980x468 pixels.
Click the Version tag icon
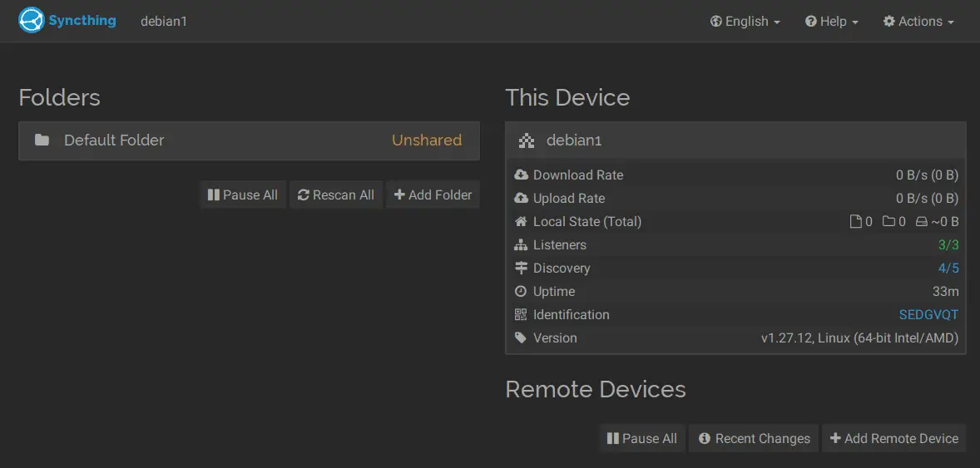pyautogui.click(x=521, y=338)
